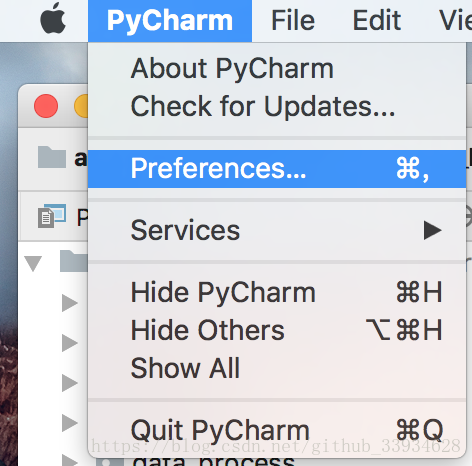Click the Services submenu arrow
Image resolution: width=472 pixels, height=466 pixels.
433,230
